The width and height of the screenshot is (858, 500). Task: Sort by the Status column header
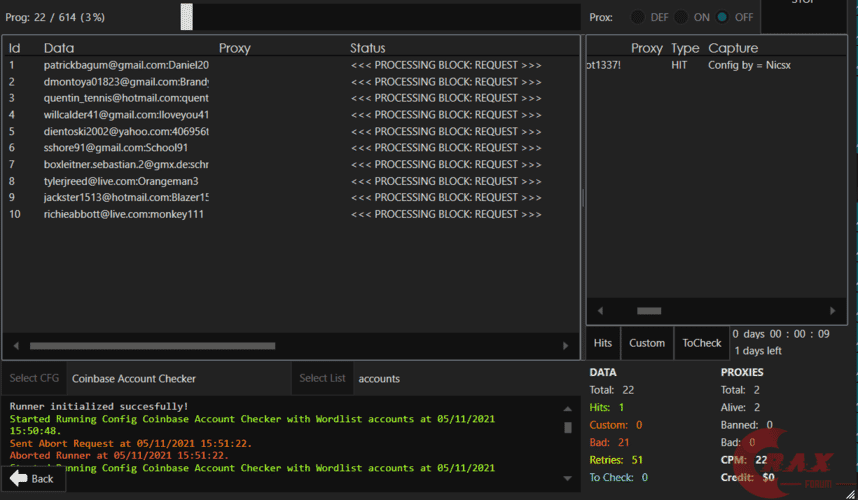367,48
